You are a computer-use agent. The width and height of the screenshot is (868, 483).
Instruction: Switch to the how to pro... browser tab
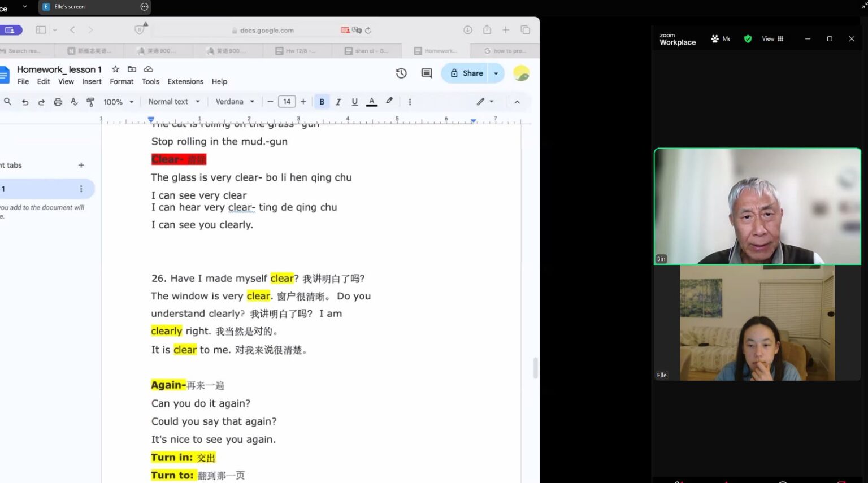(x=505, y=51)
